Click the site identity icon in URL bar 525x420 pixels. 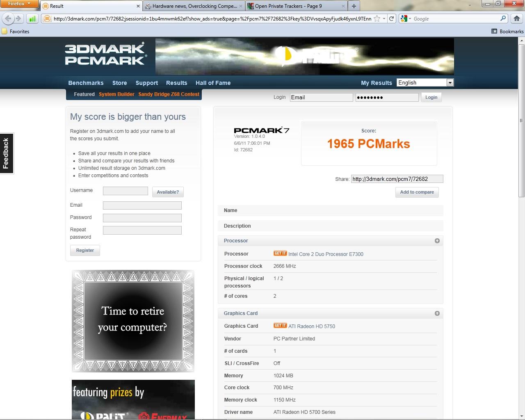pyautogui.click(x=47, y=18)
